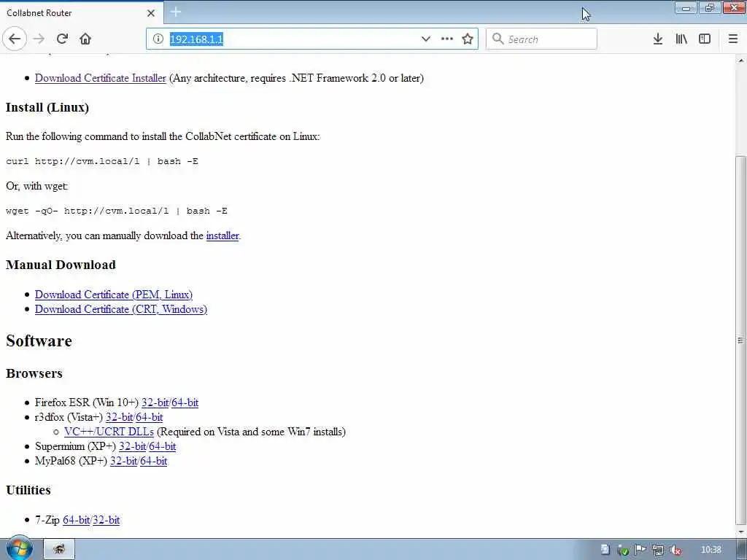
Task: Open the Firefox home page
Action: coord(85,39)
